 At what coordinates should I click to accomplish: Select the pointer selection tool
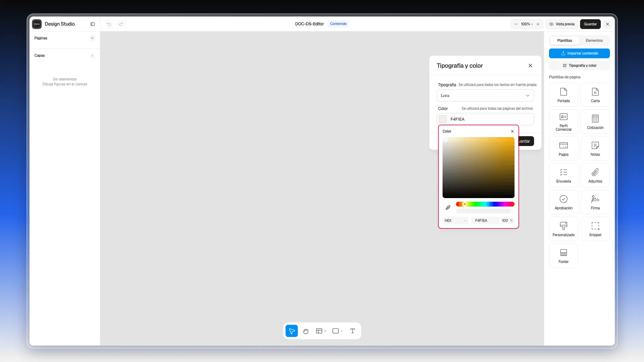pos(292,331)
